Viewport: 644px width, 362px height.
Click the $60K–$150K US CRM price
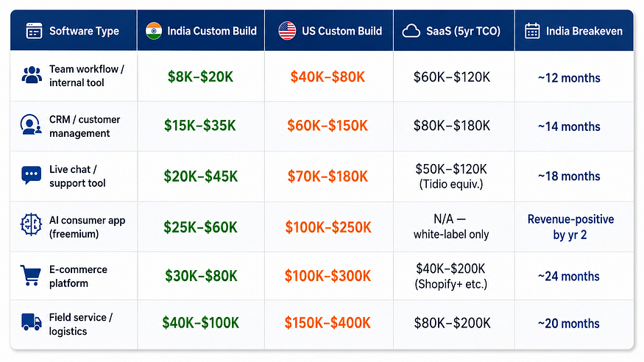pyautogui.click(x=328, y=126)
